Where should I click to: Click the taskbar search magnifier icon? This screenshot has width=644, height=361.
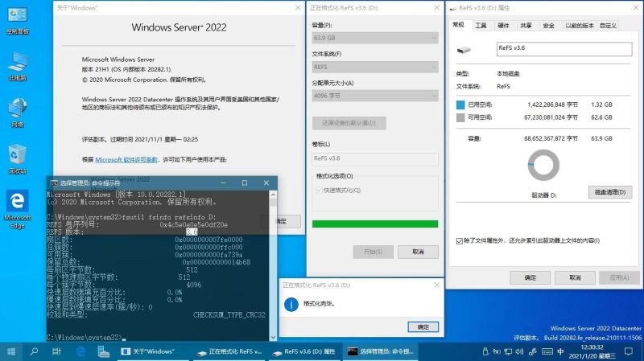34,351
